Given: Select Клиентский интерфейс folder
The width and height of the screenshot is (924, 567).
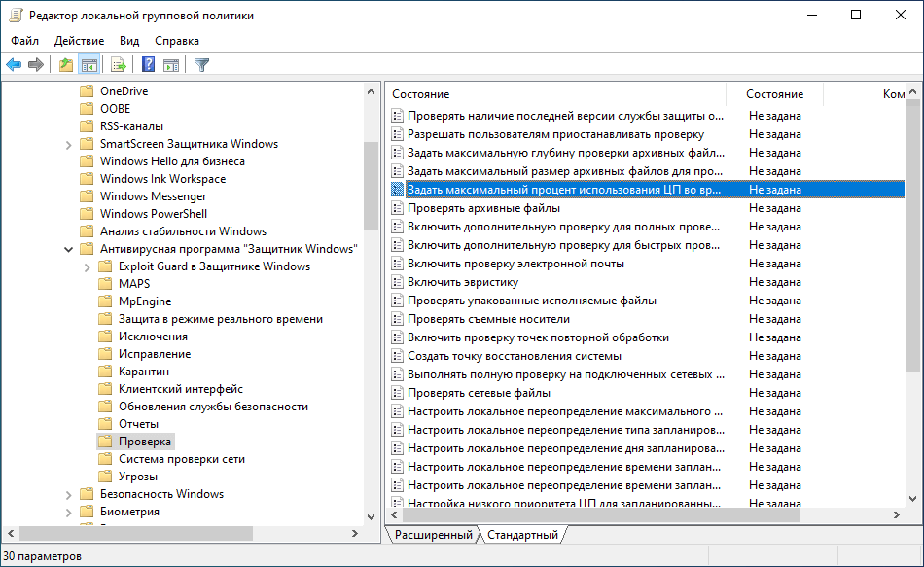Looking at the screenshot, I should [x=180, y=389].
